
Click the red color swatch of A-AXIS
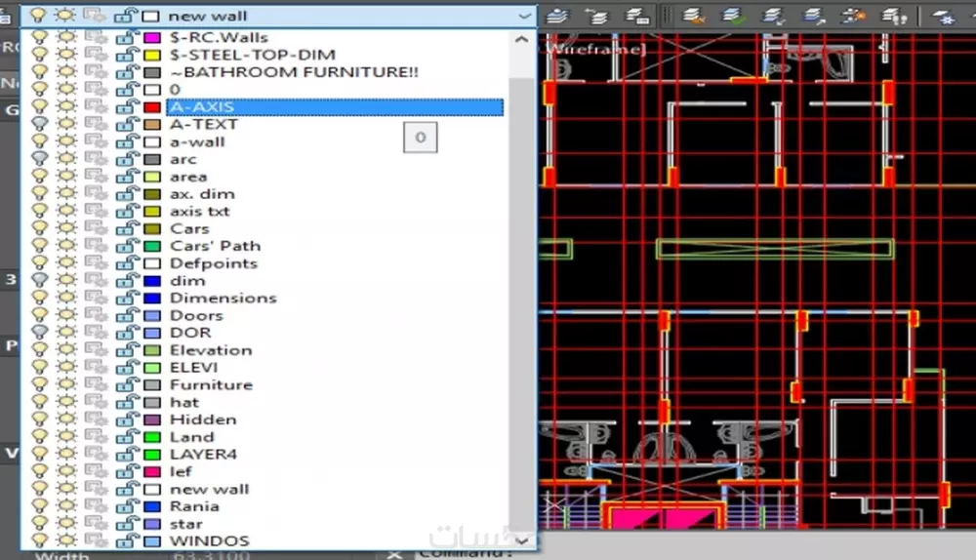(x=152, y=107)
